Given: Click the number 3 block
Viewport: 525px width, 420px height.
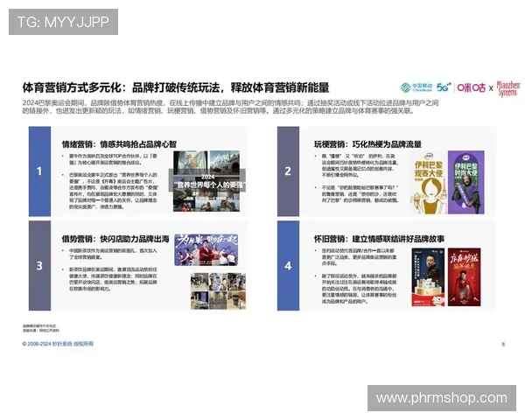Looking at the screenshot, I should click(x=39, y=266).
